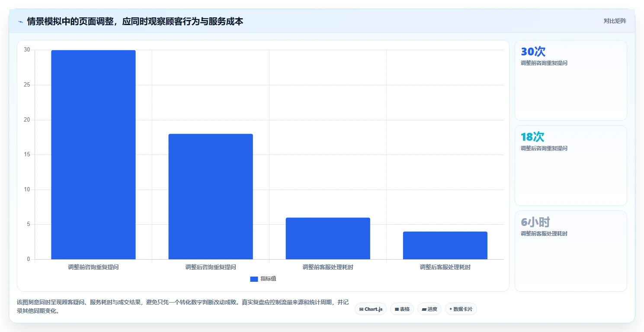Click the lightning icon beside the title

(20, 21)
